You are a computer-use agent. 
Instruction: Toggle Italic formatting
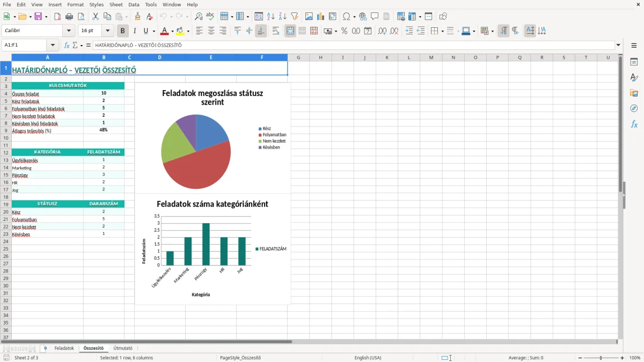click(134, 31)
